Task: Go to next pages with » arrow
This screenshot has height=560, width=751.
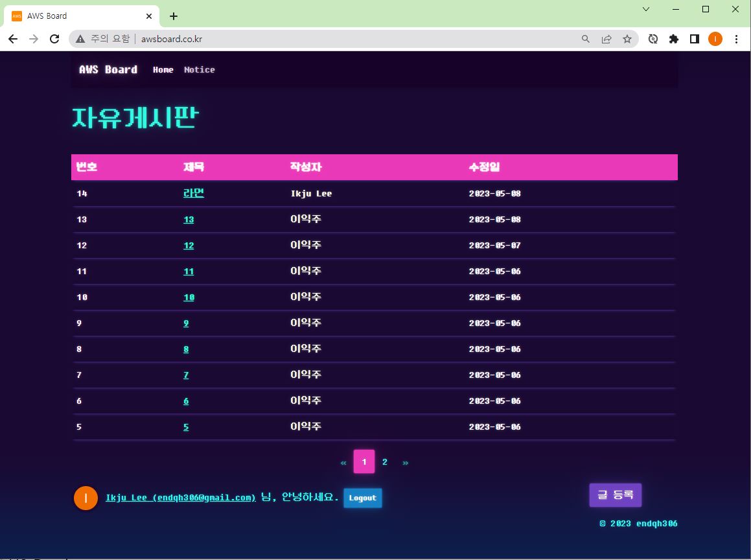Action: pos(405,463)
